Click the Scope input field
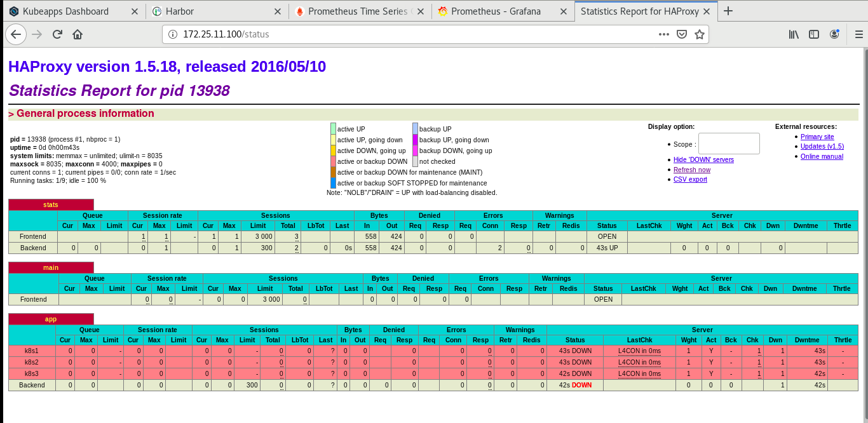The width and height of the screenshot is (868, 423). tap(729, 144)
